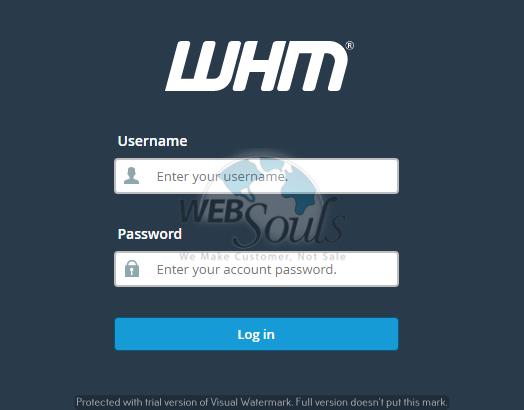Click the 'WEB' watermark text

click(211, 212)
